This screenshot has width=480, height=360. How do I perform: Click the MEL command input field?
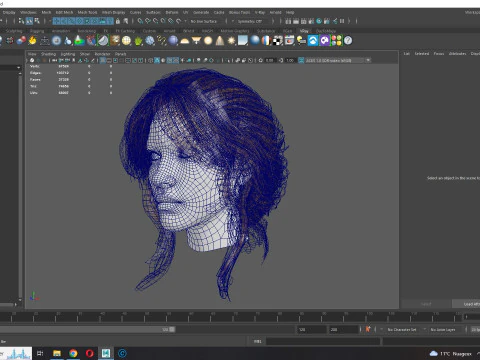(x=323, y=341)
